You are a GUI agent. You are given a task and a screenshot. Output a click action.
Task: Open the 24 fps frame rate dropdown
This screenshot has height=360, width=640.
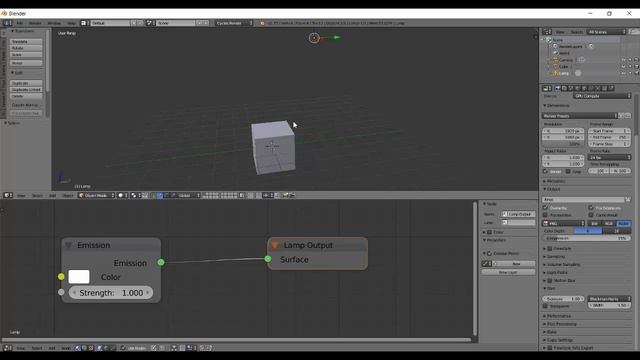(610, 157)
